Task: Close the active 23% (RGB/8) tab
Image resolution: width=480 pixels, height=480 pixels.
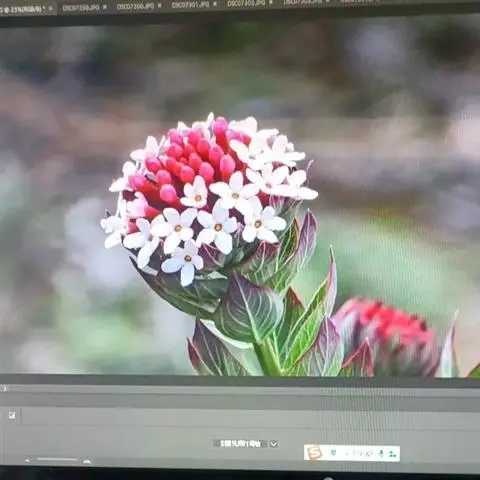Action: click(51, 8)
